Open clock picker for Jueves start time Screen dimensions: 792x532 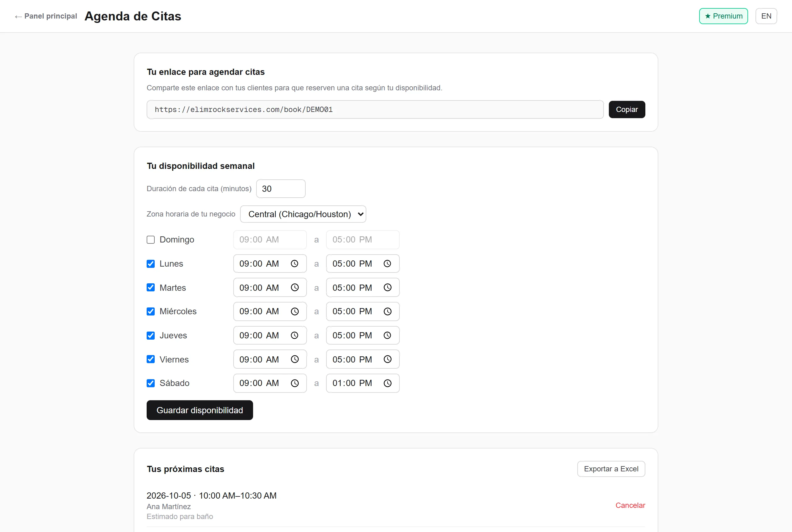[295, 335]
